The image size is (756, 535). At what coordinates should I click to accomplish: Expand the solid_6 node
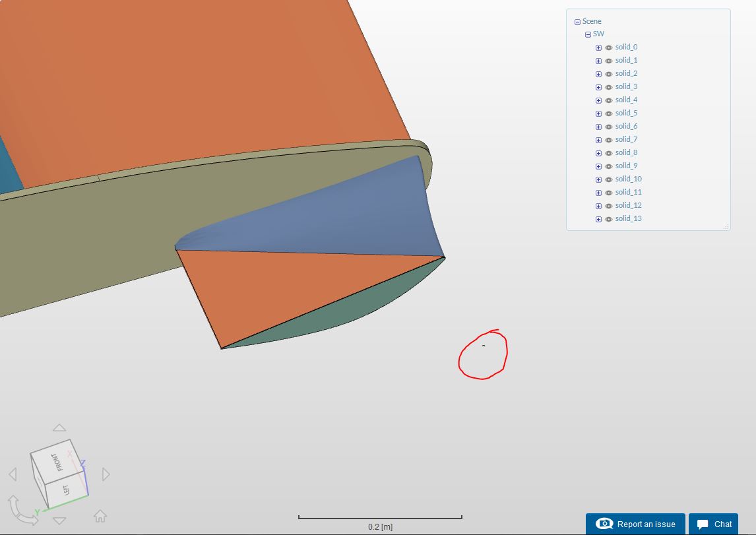[x=598, y=127]
